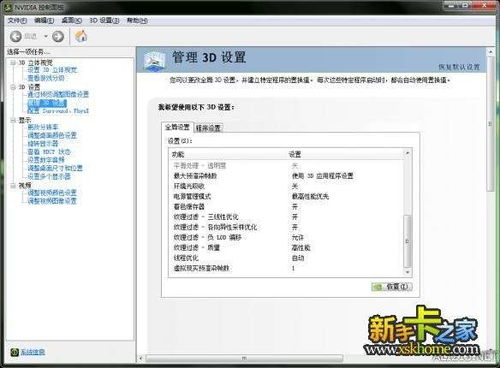
Task: Select the 线程优化 setting row
Action: [287, 258]
